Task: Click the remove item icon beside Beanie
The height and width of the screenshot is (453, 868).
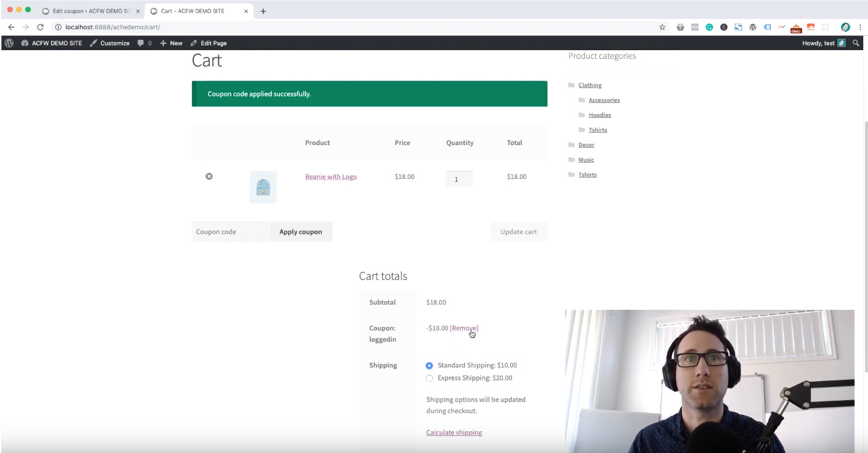Action: click(209, 176)
